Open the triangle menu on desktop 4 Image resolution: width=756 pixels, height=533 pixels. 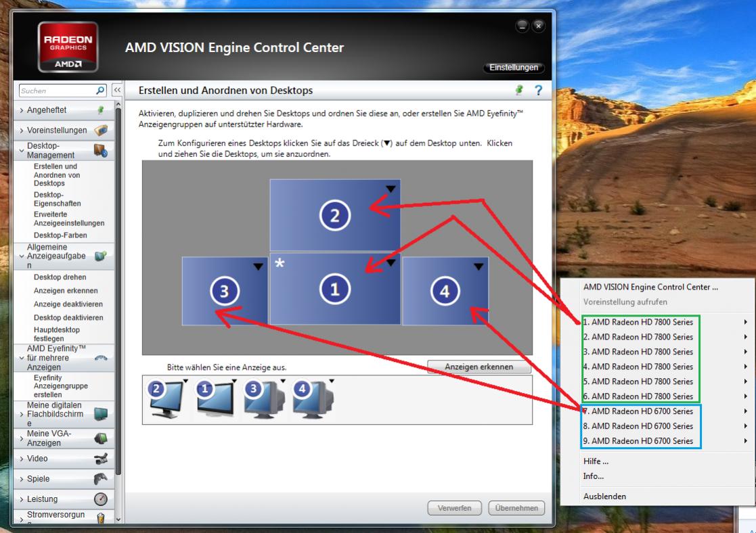[x=479, y=266]
